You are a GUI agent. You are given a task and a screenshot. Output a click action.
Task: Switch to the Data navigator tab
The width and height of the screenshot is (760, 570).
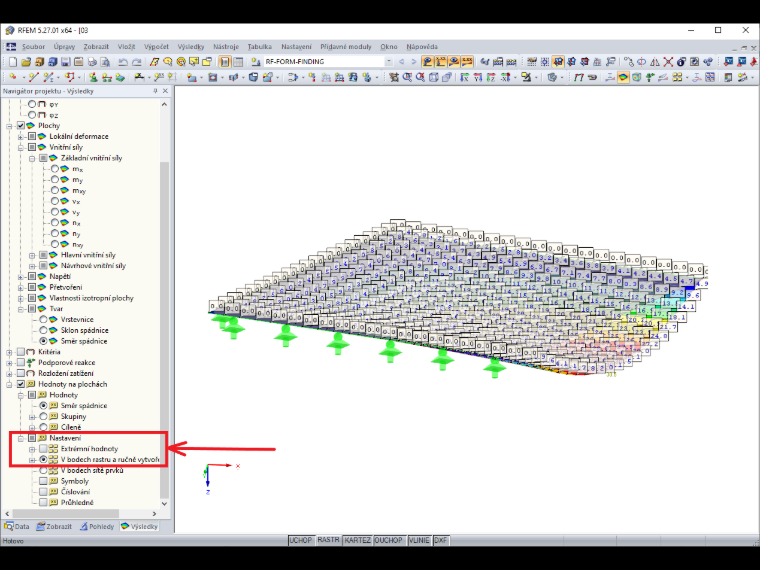tap(17, 526)
